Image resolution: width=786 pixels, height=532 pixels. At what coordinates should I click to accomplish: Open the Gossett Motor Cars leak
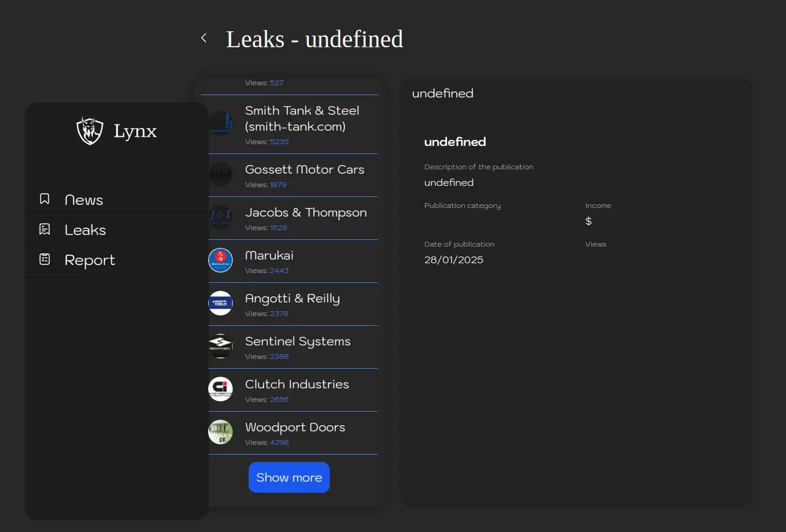(x=305, y=169)
